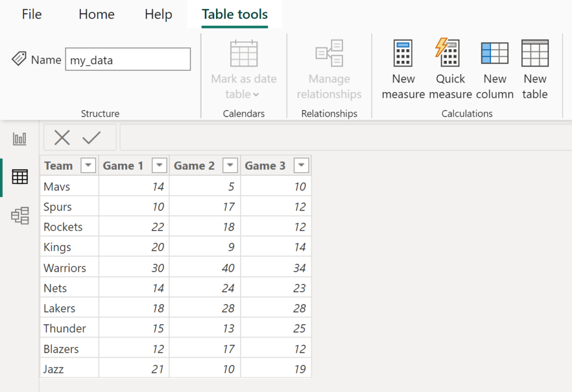This screenshot has height=392, width=572.
Task: Open the Team column filter dropdown
Action: click(88, 166)
